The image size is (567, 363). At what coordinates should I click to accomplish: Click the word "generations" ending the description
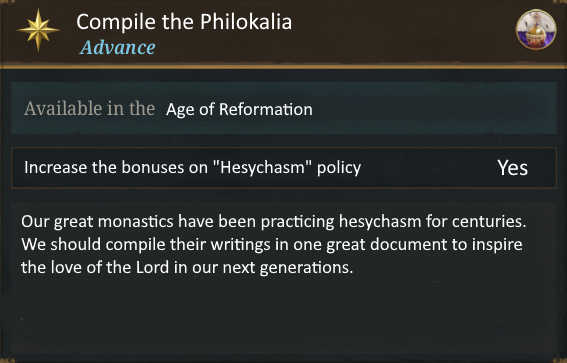click(306, 268)
